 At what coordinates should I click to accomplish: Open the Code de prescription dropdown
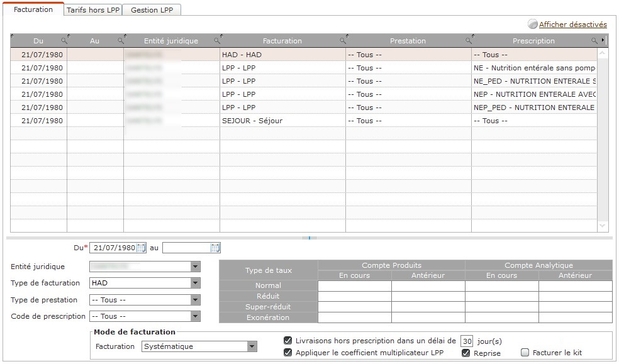(196, 316)
